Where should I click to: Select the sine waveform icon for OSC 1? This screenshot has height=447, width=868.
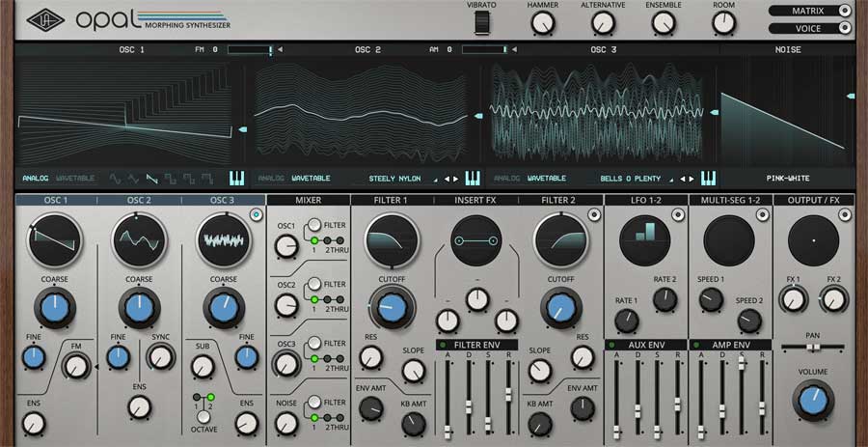coord(115,179)
